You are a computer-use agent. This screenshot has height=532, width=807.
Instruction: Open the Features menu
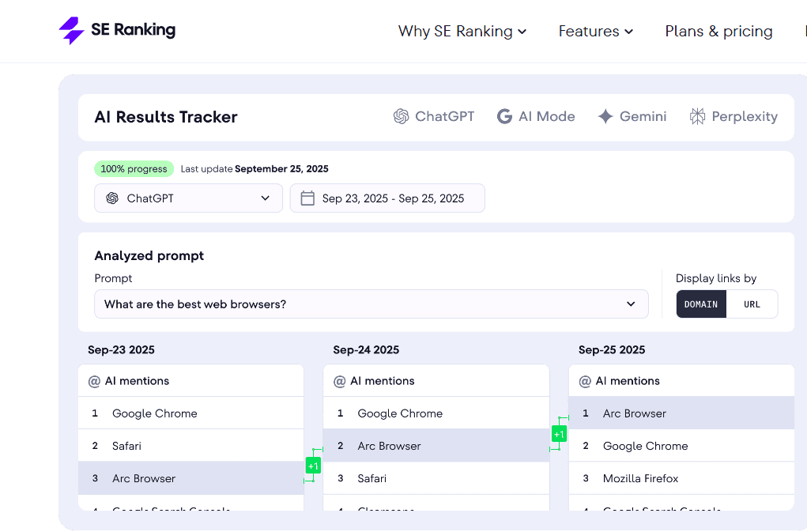(x=595, y=32)
